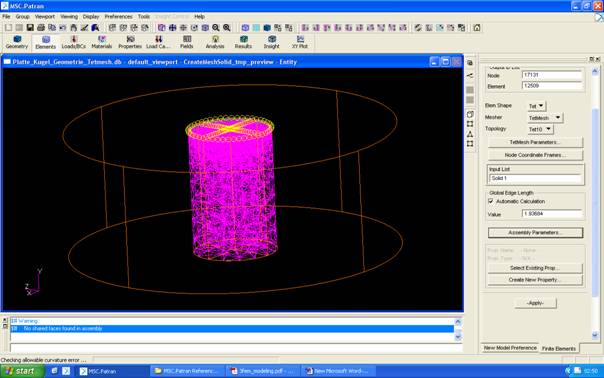Click Select Existing Prop button
Image resolution: width=604 pixels, height=378 pixels.
pos(535,268)
